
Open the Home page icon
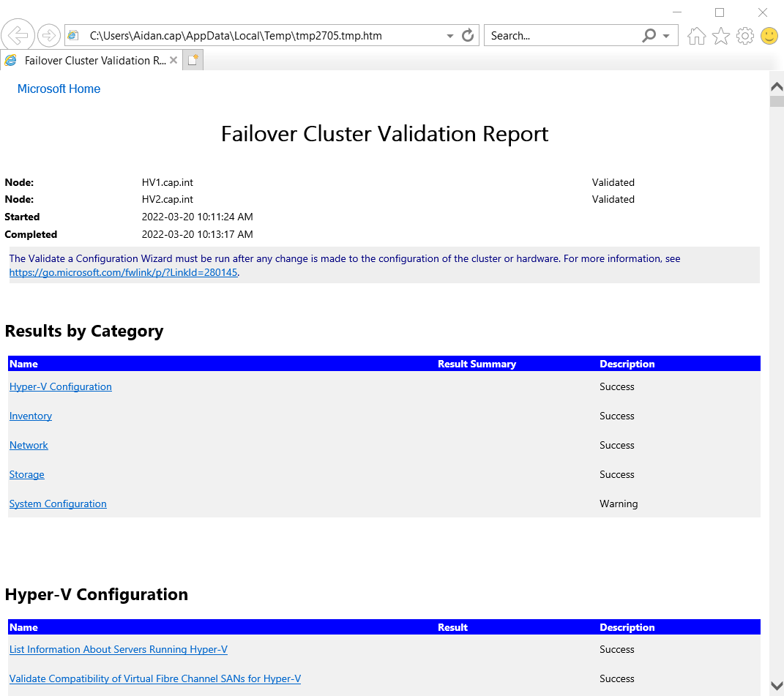pos(696,36)
